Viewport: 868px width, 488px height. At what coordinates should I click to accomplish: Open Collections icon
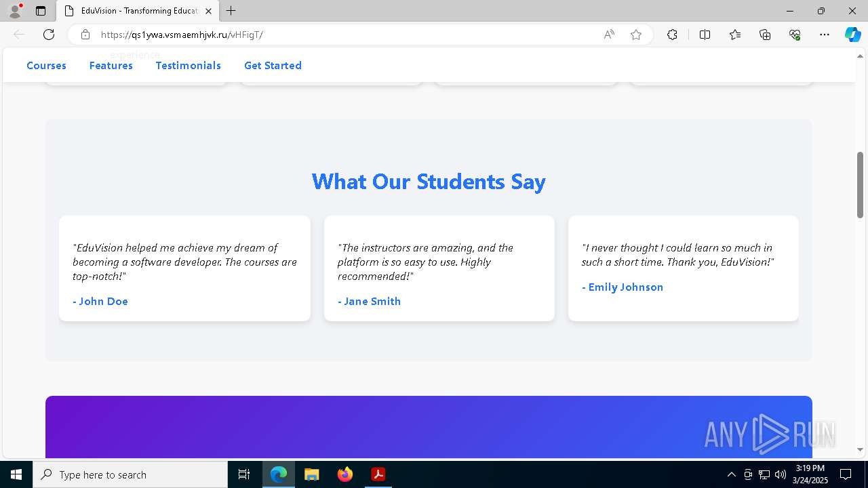pyautogui.click(x=765, y=35)
